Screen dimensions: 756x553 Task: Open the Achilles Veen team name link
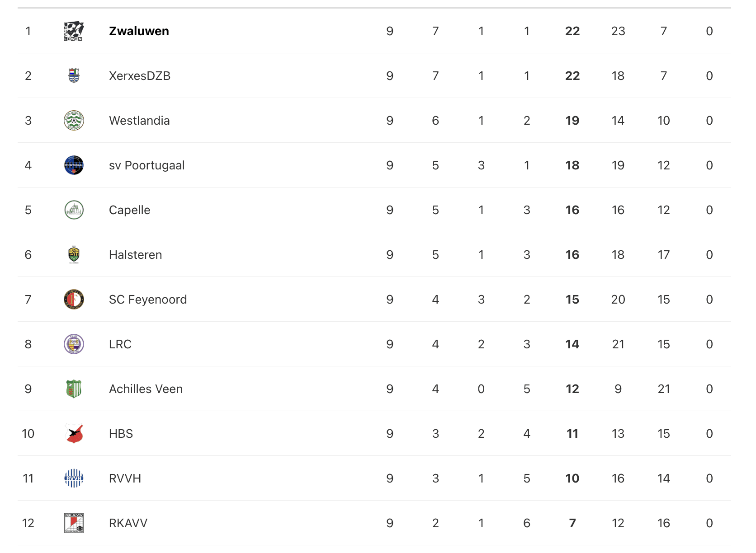(146, 389)
